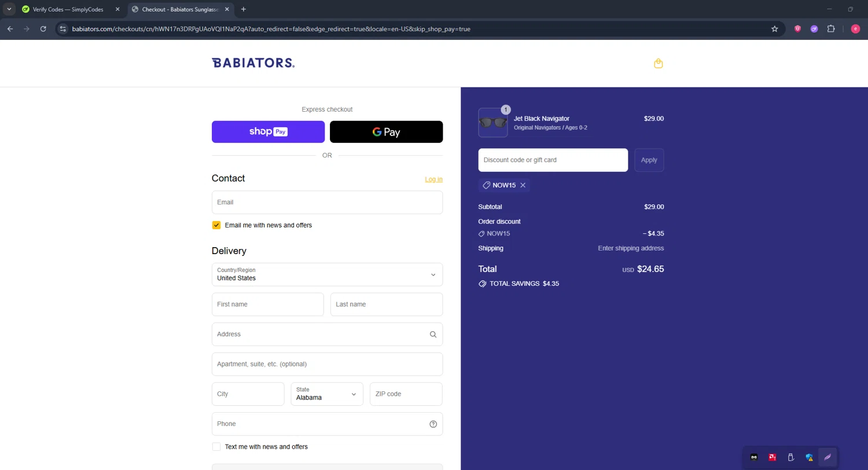Pay with G Pay button
Image resolution: width=868 pixels, height=470 pixels.
(x=386, y=132)
